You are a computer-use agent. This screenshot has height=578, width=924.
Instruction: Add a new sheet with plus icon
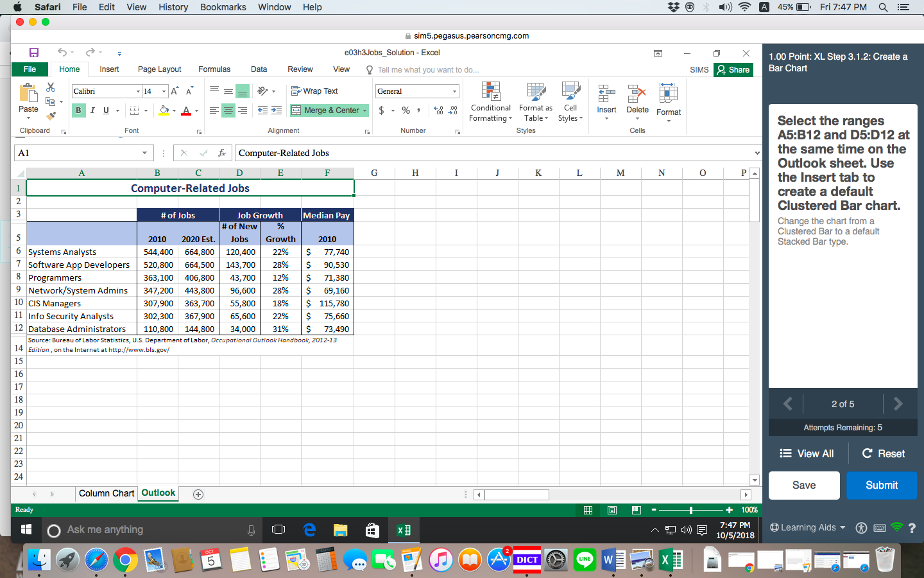coord(198,494)
